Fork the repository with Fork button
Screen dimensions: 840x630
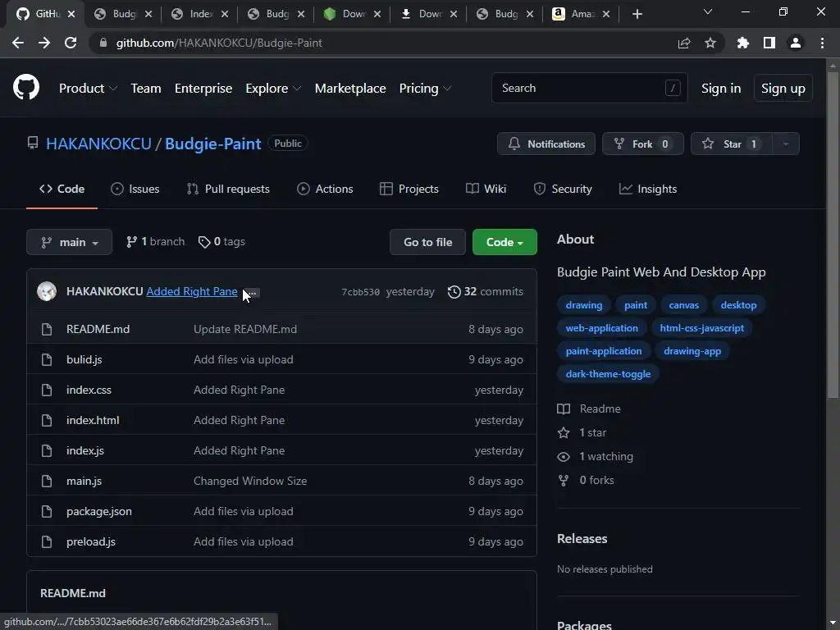pyautogui.click(x=643, y=144)
